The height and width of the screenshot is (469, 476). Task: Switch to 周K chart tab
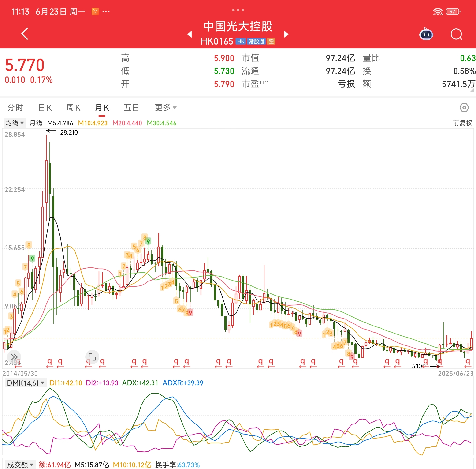pyautogui.click(x=73, y=108)
